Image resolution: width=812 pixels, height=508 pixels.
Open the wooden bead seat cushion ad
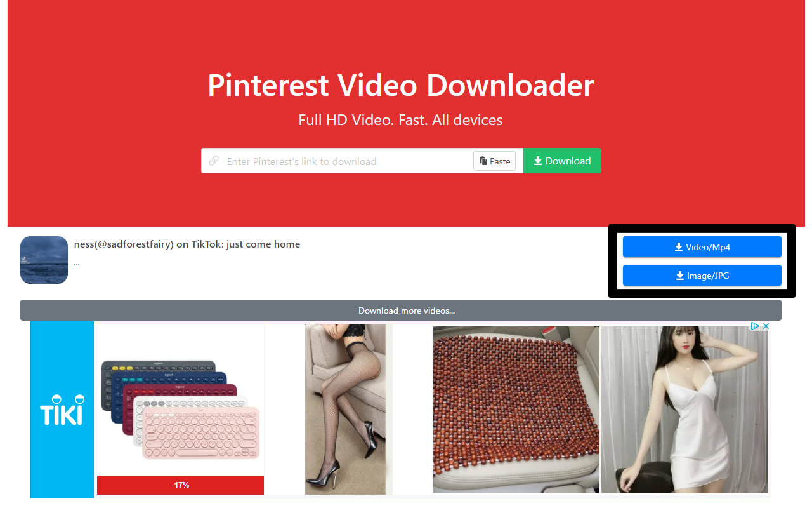pyautogui.click(x=516, y=410)
